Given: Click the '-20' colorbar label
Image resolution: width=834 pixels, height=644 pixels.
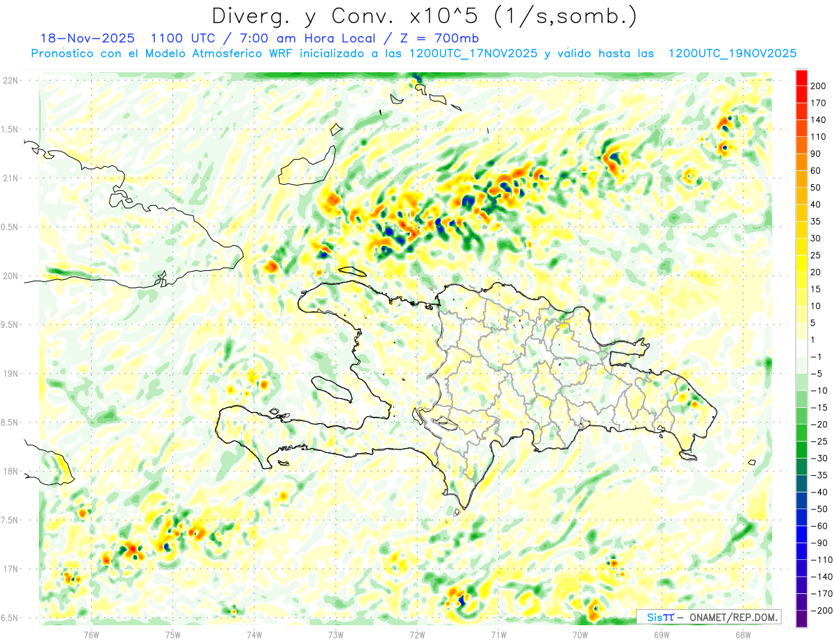Looking at the screenshot, I should (819, 424).
